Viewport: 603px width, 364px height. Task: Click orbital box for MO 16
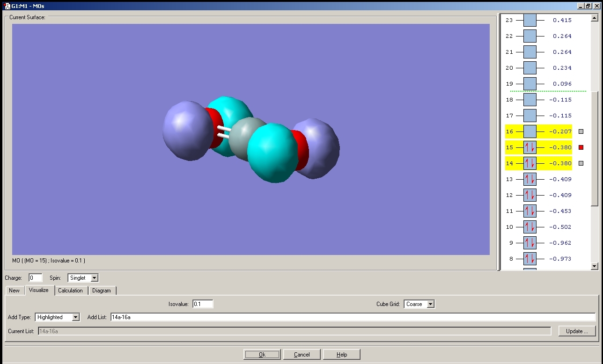click(x=529, y=131)
